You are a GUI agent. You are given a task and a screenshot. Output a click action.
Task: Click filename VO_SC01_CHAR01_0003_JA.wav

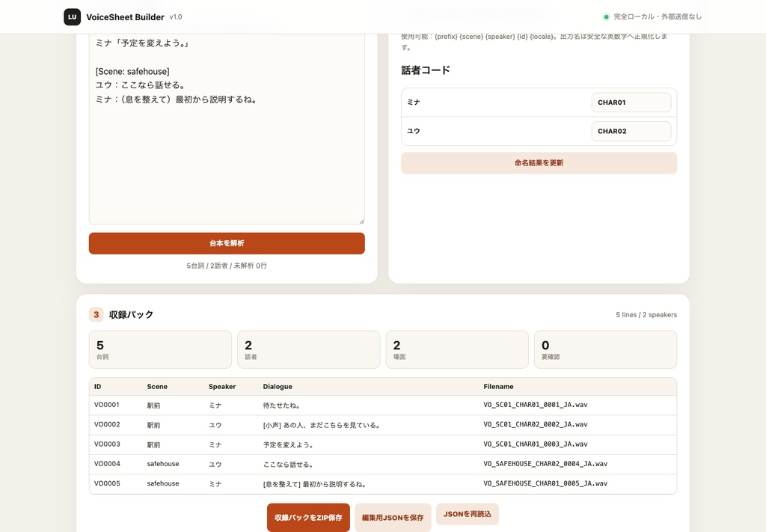[x=536, y=444]
